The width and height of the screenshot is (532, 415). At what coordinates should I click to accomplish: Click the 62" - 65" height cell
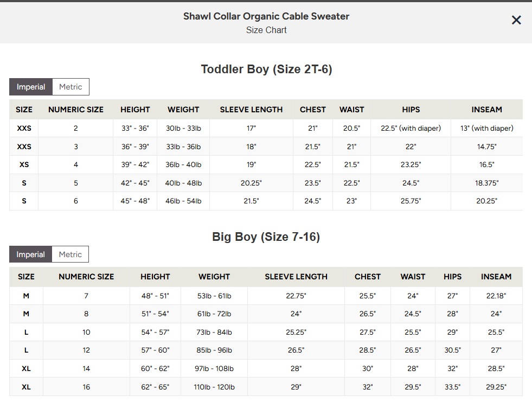pos(155,387)
